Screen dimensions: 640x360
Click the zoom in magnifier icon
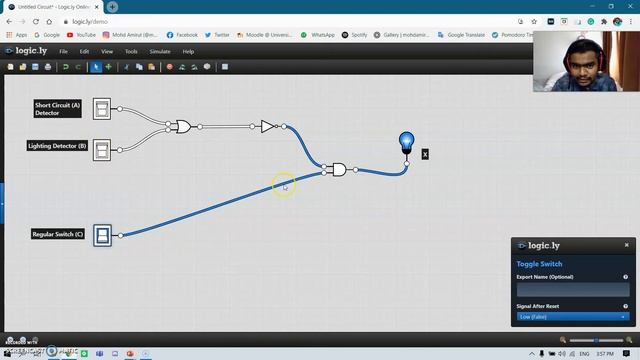(629, 340)
